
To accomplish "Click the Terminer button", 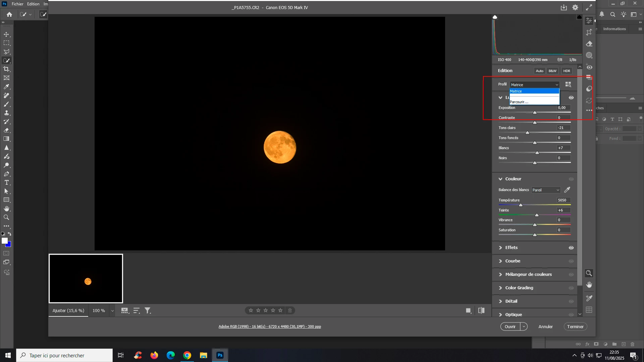I will tap(575, 326).
